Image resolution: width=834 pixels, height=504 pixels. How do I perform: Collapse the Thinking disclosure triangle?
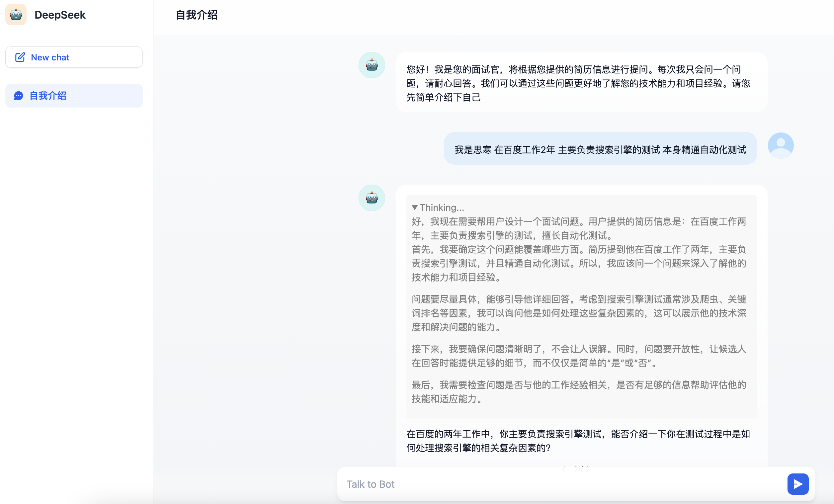pyautogui.click(x=415, y=208)
